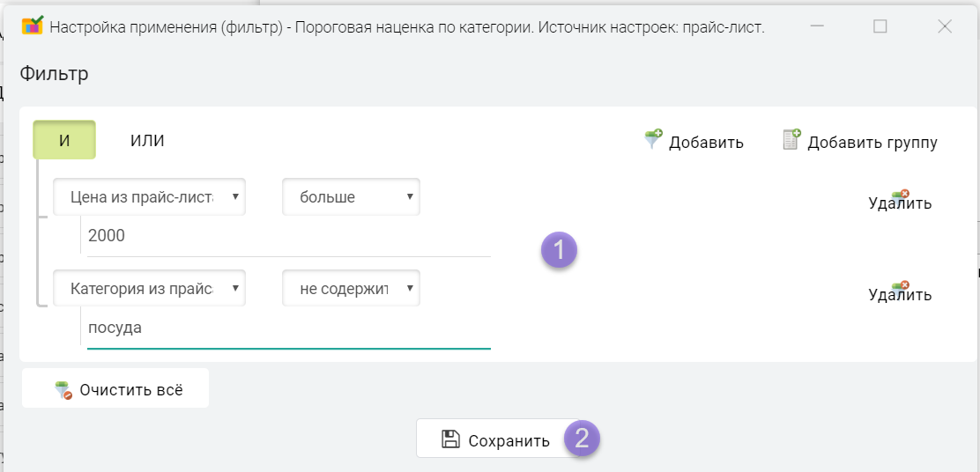Viewport: 980px width, 472px height.
Task: Click the funnel icon next to Добавить
Action: (652, 140)
